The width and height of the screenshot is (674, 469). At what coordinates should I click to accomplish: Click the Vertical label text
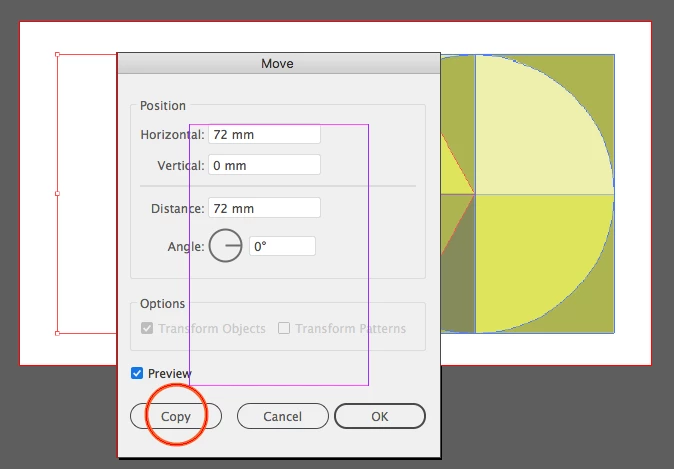(x=181, y=166)
